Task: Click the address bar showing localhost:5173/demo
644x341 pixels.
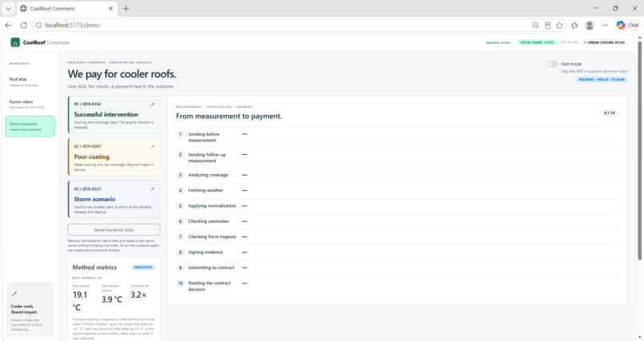Action: 284,25
